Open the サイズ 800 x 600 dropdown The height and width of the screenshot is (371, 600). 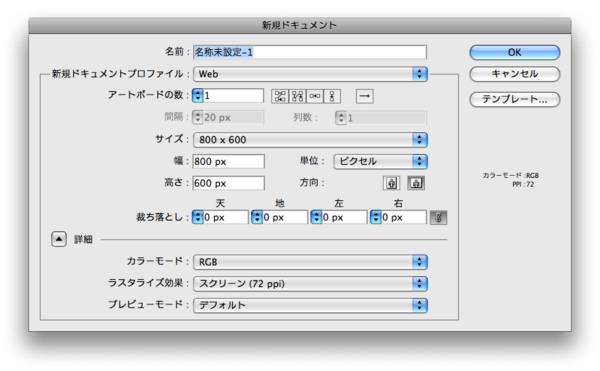pyautogui.click(x=310, y=140)
